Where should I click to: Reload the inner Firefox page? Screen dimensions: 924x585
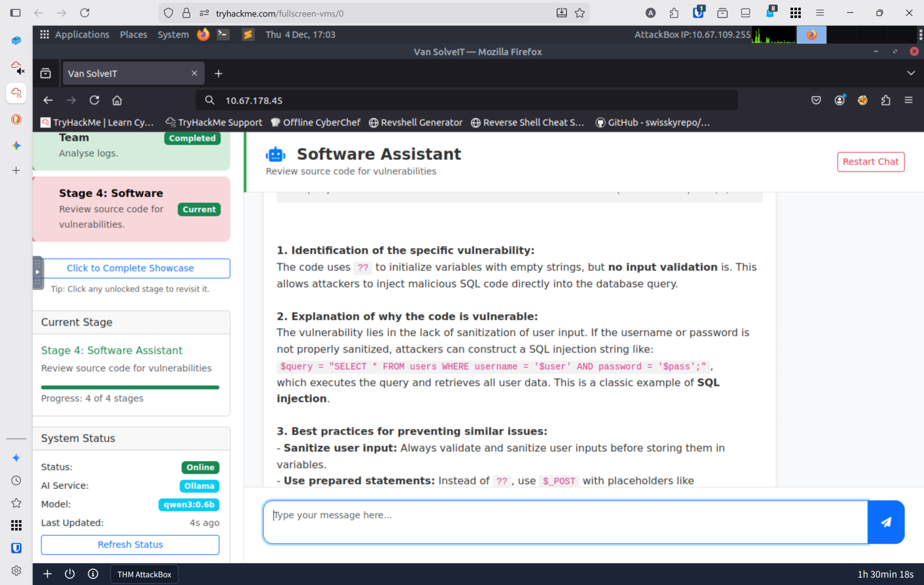pyautogui.click(x=95, y=100)
